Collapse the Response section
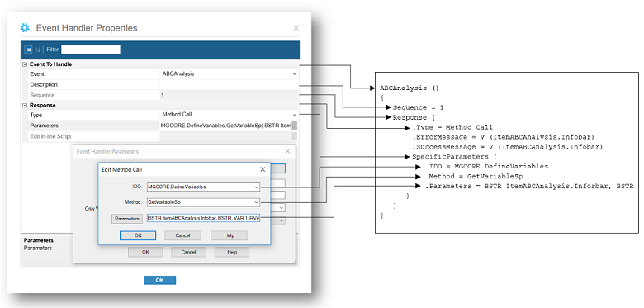Image resolution: width=644 pixels, height=308 pixels. (x=25, y=106)
